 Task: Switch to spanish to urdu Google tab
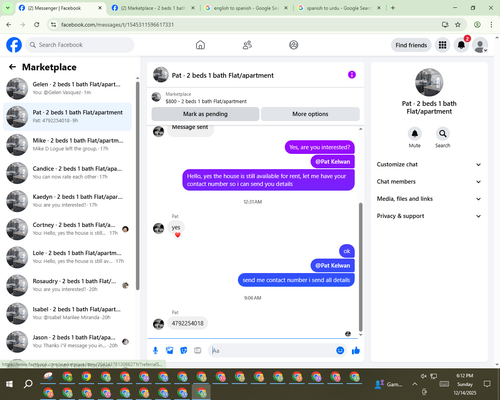tap(339, 8)
